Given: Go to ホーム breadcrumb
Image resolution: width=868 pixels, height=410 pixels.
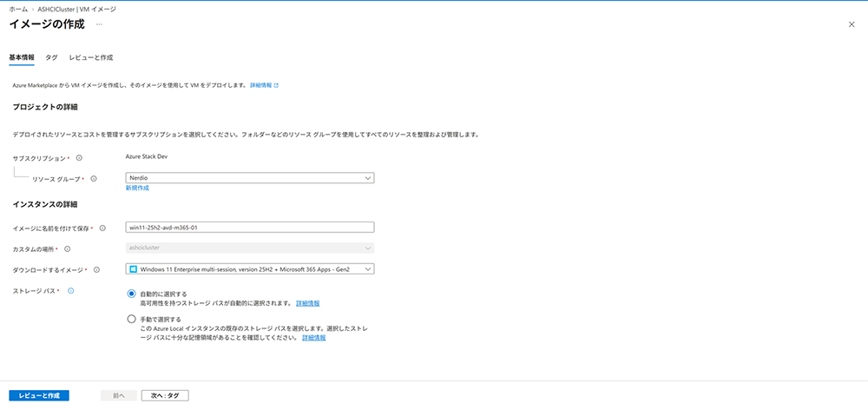Looking at the screenshot, I should pyautogui.click(x=18, y=10).
